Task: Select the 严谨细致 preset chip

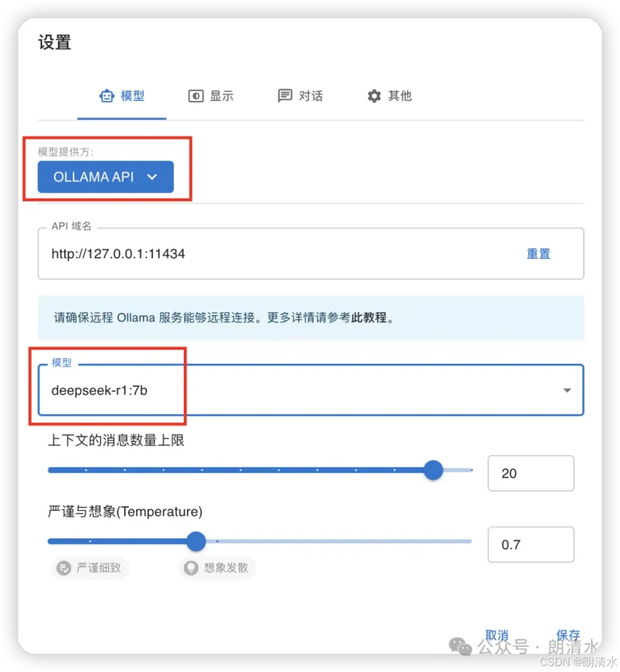Action: [90, 568]
